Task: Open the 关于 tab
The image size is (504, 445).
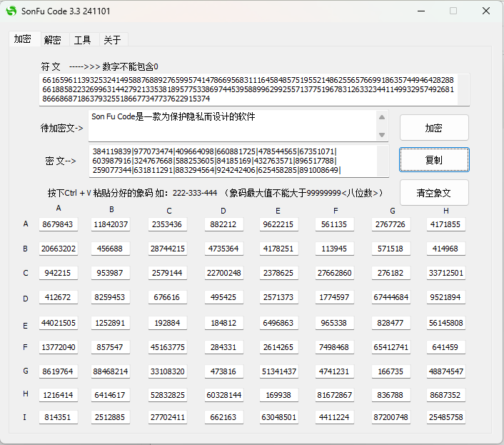Action: click(x=111, y=40)
